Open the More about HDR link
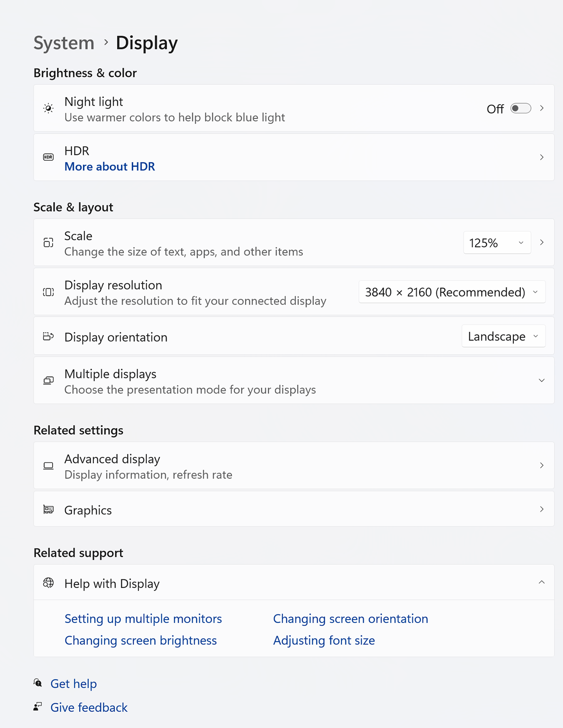The image size is (563, 728). [110, 167]
